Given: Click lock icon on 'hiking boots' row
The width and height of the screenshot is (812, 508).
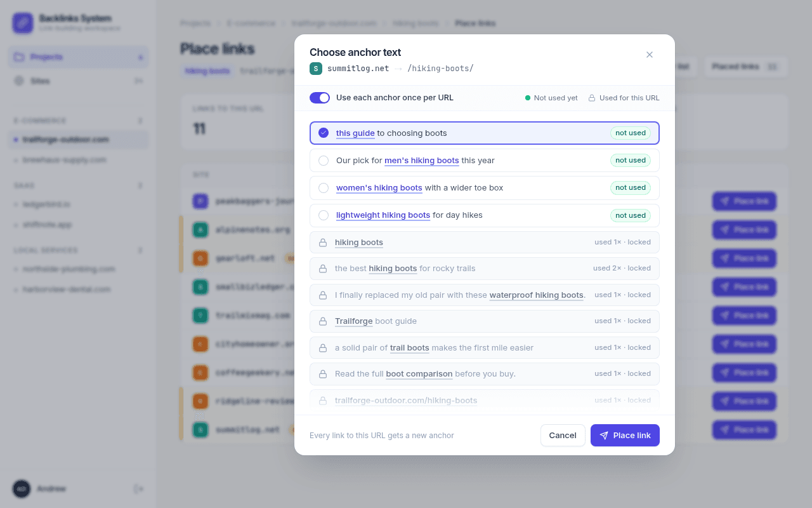Looking at the screenshot, I should point(323,243).
